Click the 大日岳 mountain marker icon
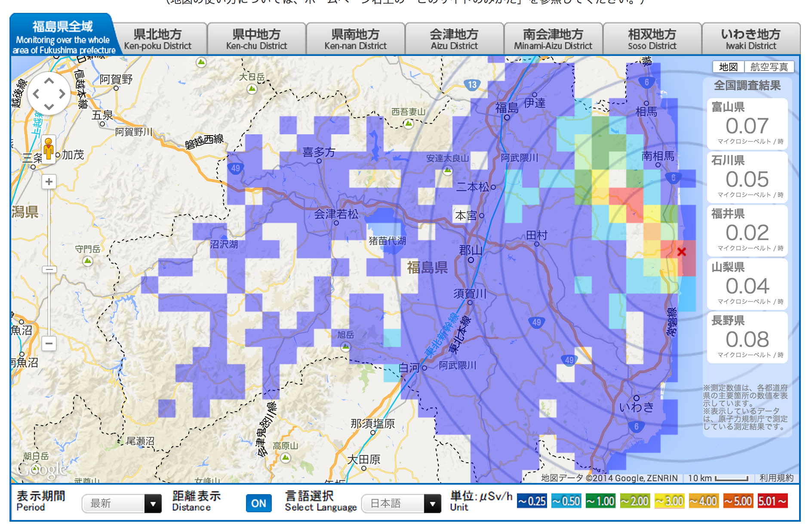Screen dimensions: 812x526 252,89
